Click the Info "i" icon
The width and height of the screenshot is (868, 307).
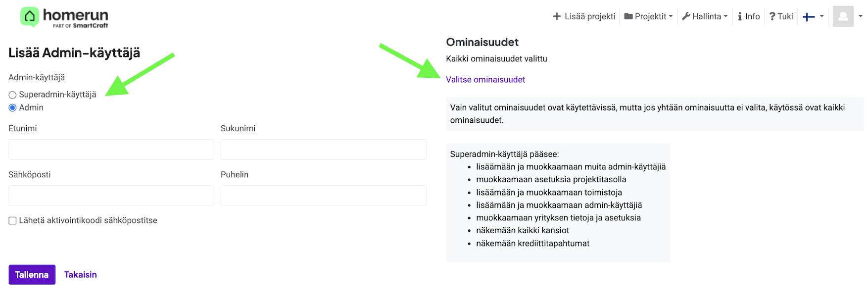coord(740,16)
